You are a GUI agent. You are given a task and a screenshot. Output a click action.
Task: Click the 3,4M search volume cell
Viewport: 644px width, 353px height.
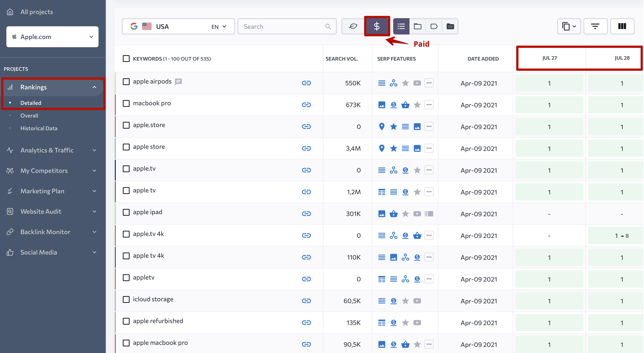point(353,148)
